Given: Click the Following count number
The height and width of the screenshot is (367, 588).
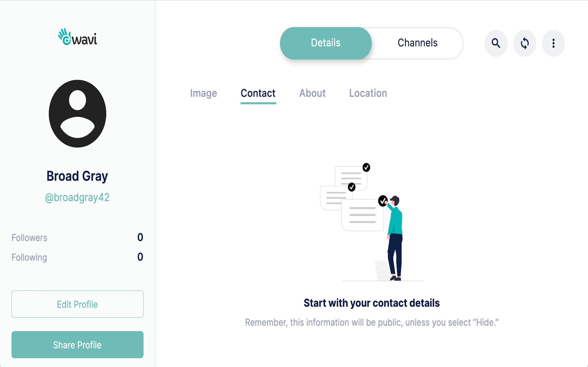Looking at the screenshot, I should (140, 257).
